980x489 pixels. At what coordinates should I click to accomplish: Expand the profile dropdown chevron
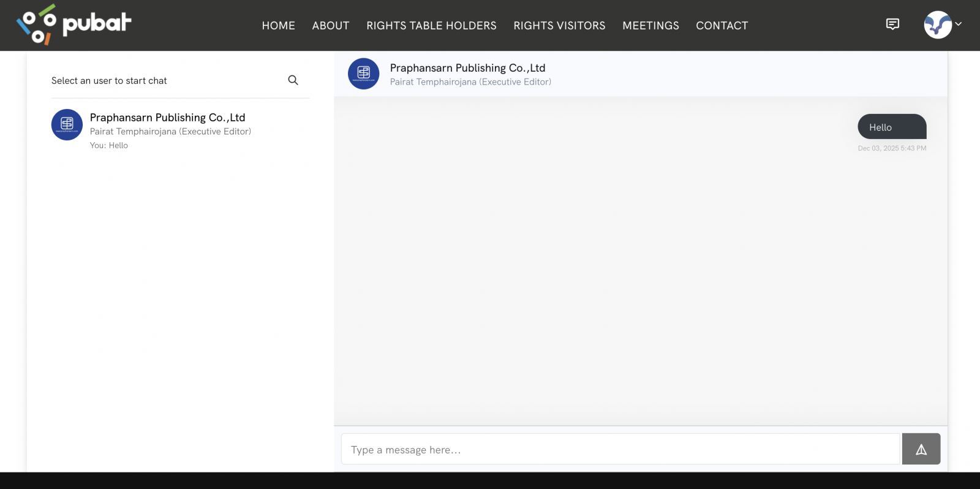coord(959,24)
